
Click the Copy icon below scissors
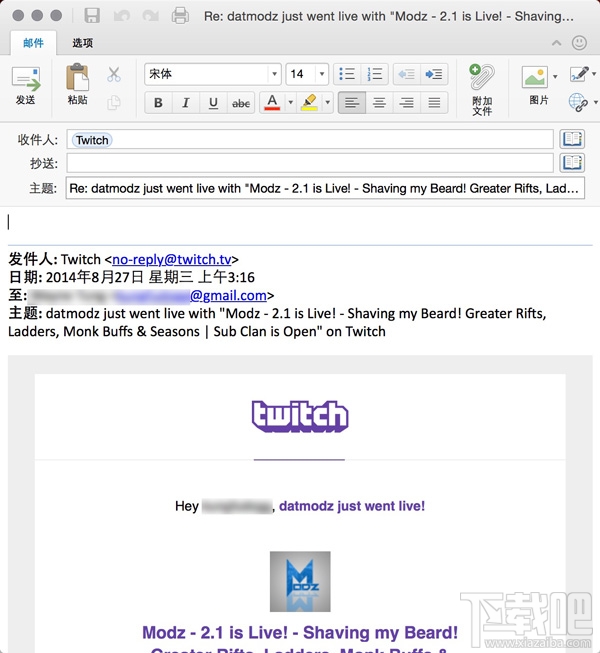point(114,102)
